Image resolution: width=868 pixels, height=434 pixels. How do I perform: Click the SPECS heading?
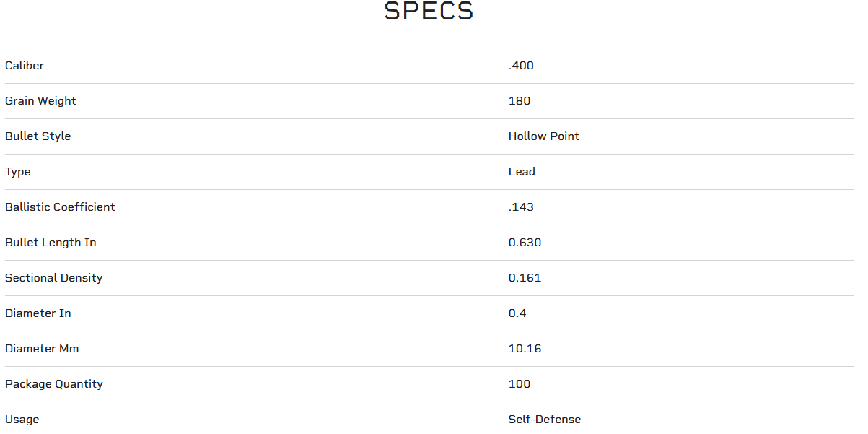(x=429, y=12)
